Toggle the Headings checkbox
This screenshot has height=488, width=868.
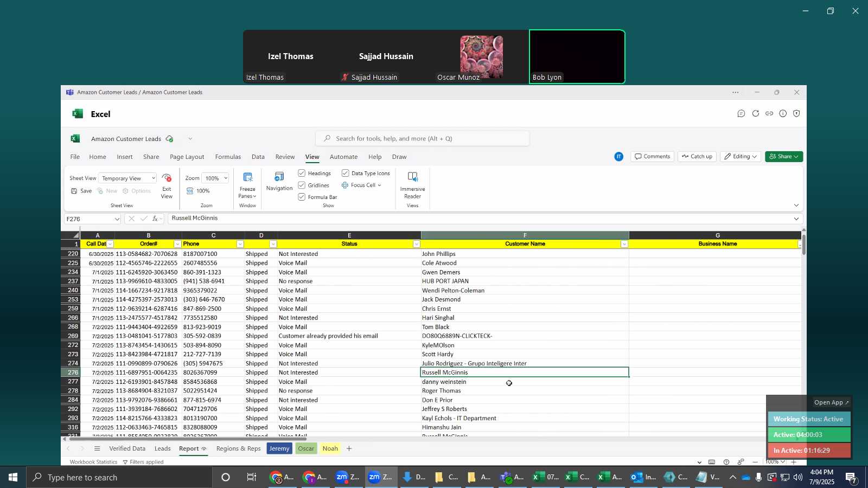point(302,173)
